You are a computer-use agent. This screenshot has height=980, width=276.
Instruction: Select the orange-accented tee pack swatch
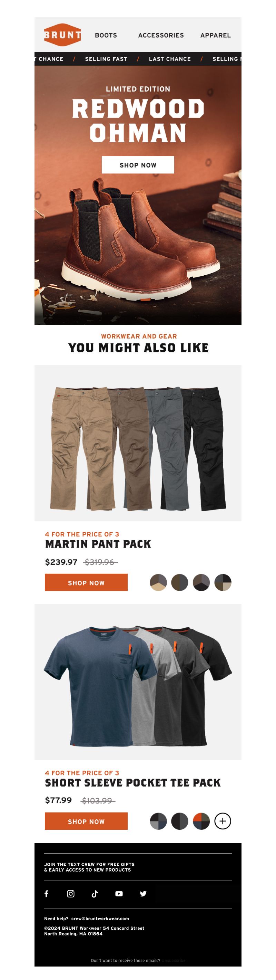(201, 821)
